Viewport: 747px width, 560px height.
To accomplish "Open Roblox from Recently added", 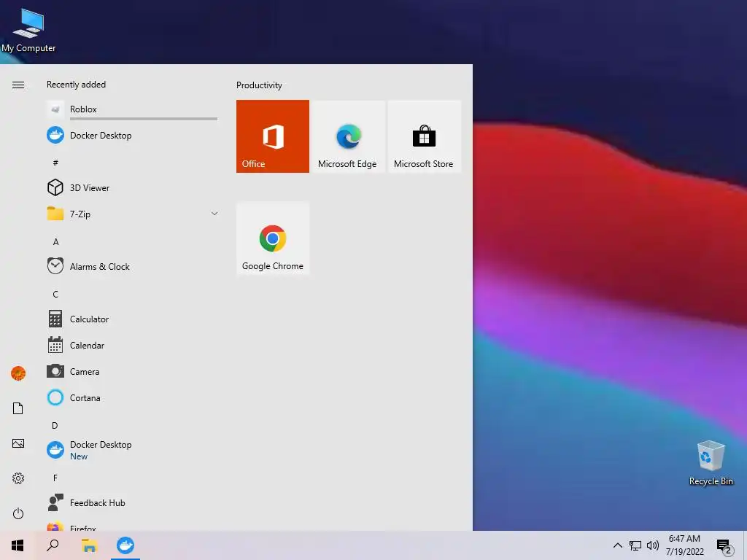I will tap(132, 109).
